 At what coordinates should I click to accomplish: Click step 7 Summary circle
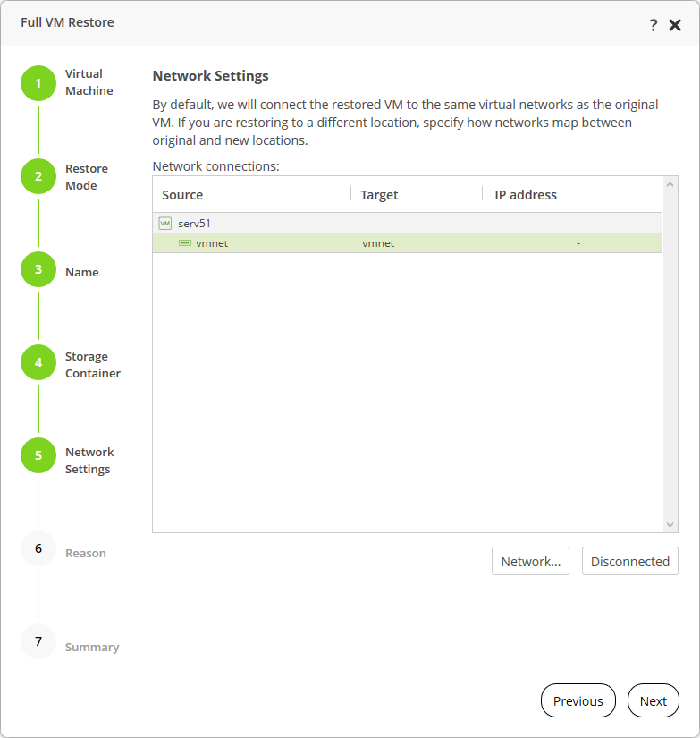(38, 641)
